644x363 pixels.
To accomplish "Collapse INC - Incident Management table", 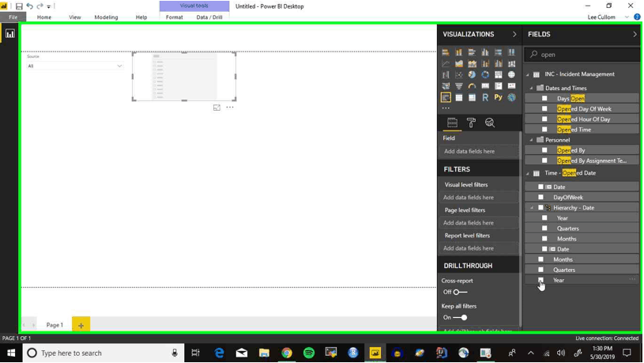I will pyautogui.click(x=528, y=74).
